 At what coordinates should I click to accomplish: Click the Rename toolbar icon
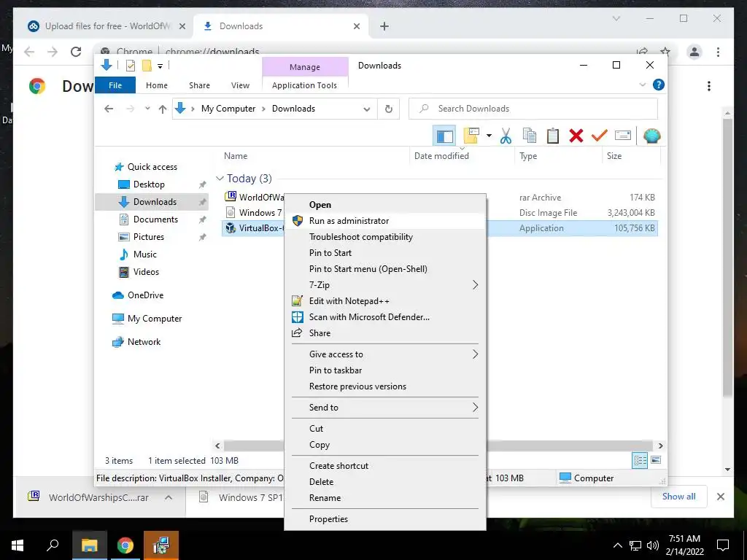(x=623, y=136)
